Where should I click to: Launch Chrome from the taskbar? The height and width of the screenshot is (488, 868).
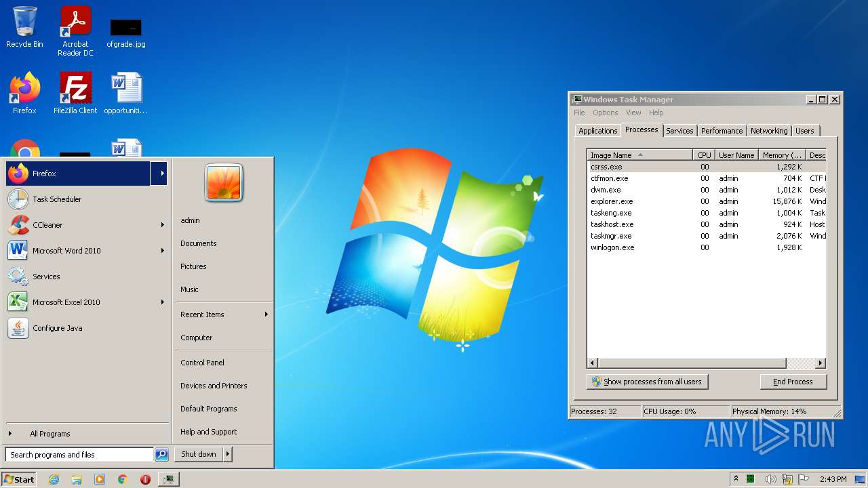(123, 479)
